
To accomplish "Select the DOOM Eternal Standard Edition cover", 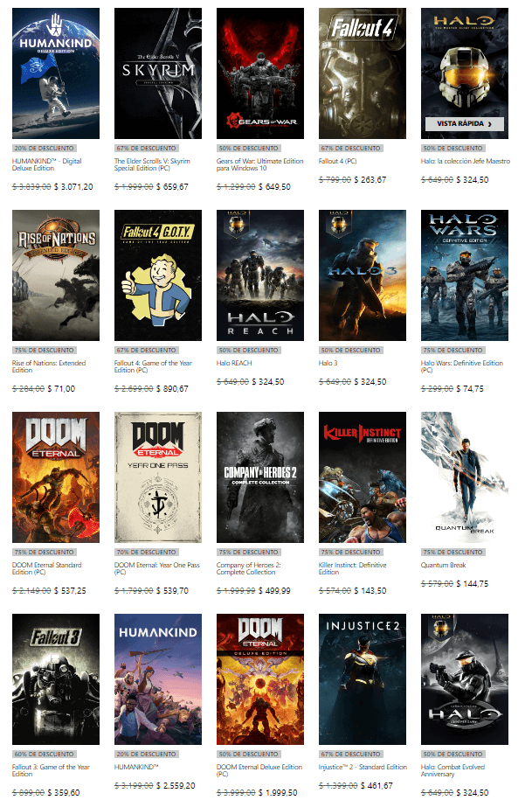I will (56, 477).
